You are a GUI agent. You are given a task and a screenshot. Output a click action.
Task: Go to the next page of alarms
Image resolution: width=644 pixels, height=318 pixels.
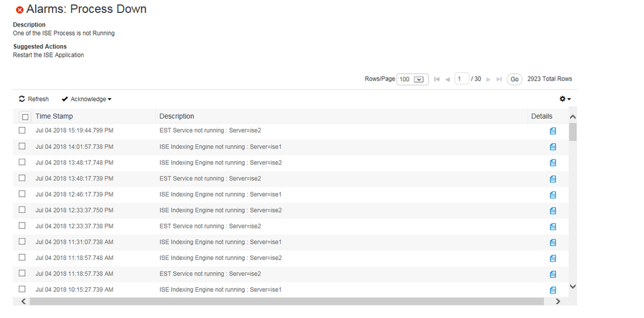pos(489,79)
